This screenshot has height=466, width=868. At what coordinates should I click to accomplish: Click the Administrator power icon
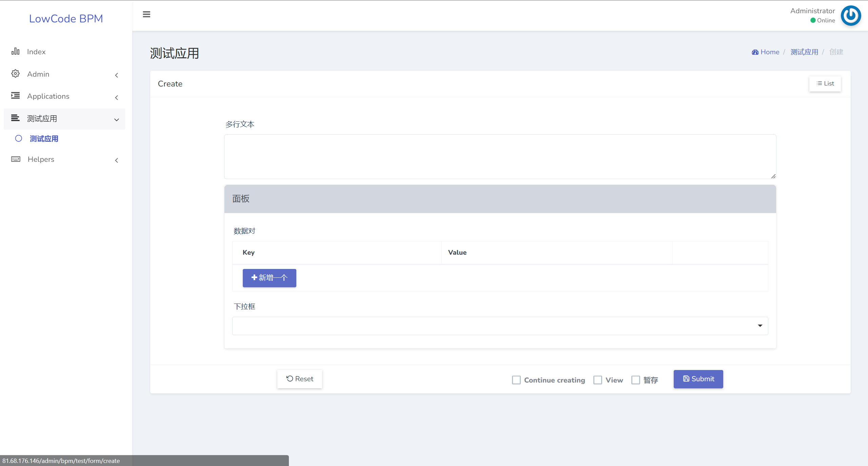(852, 15)
